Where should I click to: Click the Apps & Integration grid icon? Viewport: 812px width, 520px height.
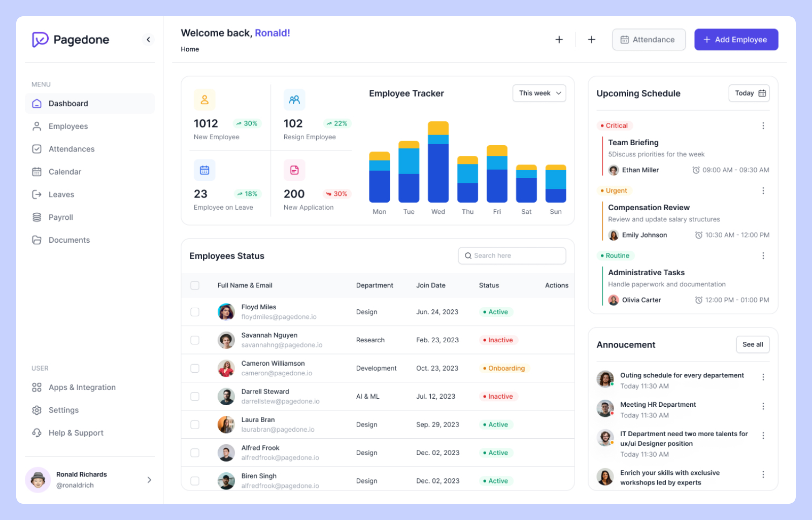tap(37, 387)
